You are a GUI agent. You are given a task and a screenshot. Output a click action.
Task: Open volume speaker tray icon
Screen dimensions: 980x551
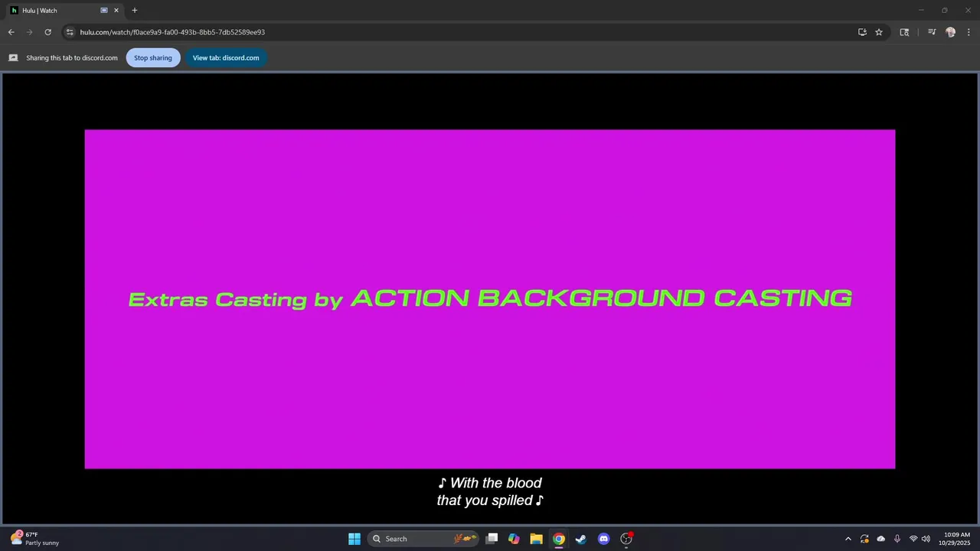point(926,539)
